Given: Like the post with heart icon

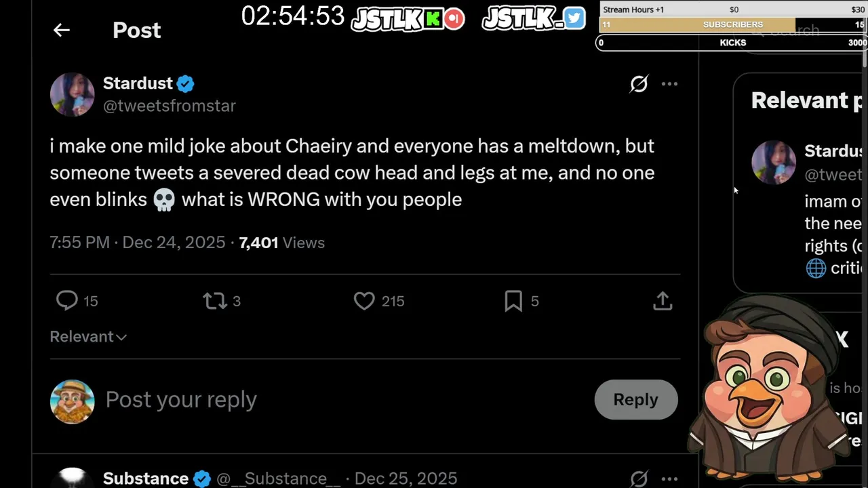Looking at the screenshot, I should [x=364, y=300].
